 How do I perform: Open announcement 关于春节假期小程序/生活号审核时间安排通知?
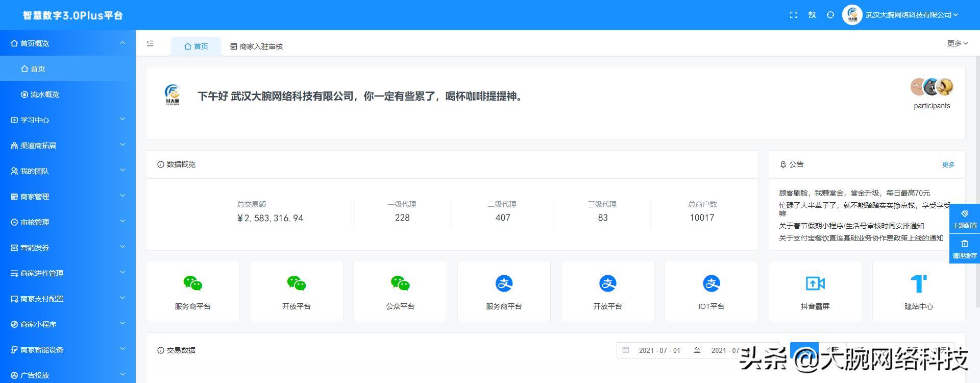tap(851, 226)
